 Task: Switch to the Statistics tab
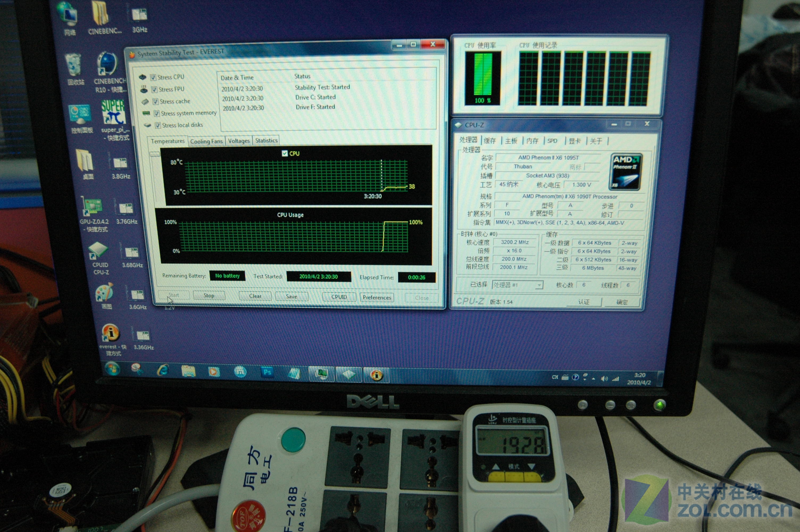(x=266, y=140)
